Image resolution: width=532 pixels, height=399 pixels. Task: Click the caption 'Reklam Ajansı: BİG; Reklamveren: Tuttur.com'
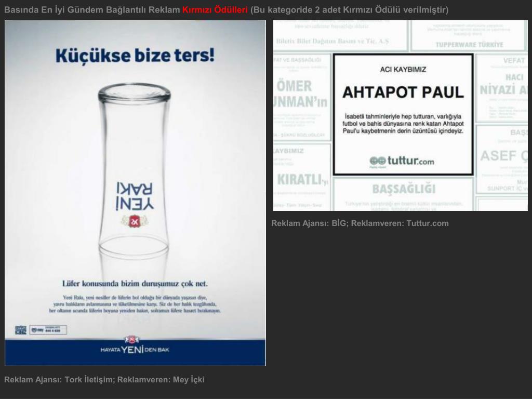360,223
